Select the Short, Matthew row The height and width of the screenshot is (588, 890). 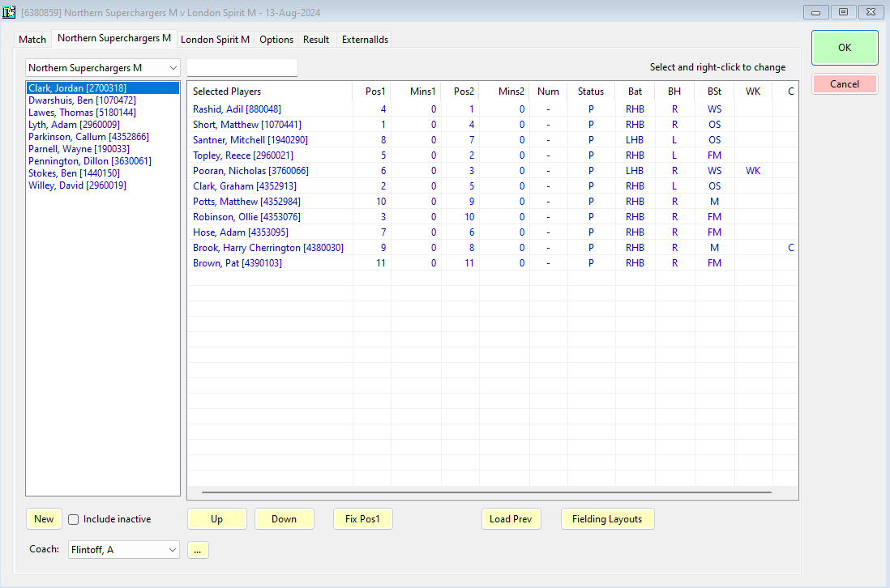coord(493,124)
